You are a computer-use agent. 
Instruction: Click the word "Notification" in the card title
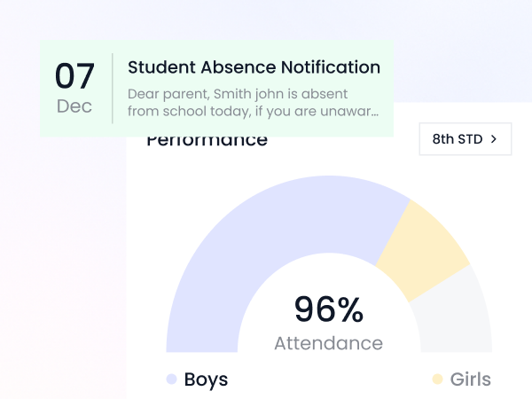331,67
